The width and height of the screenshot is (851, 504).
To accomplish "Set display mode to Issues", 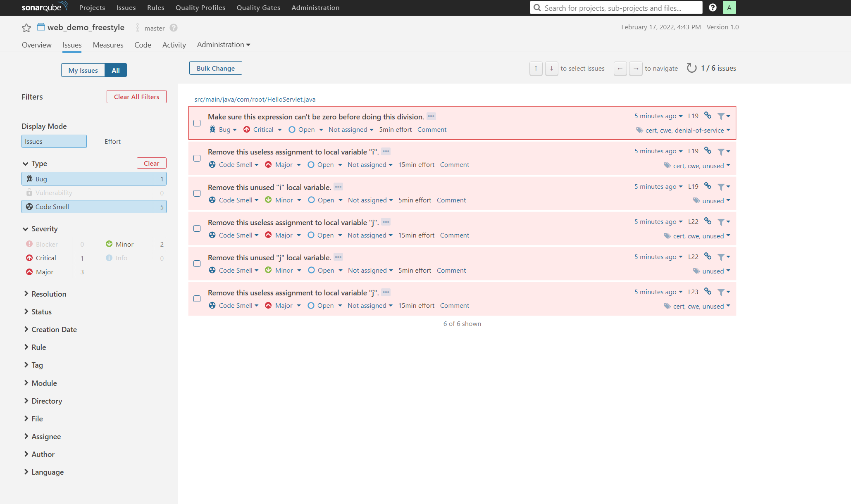I will click(x=54, y=141).
